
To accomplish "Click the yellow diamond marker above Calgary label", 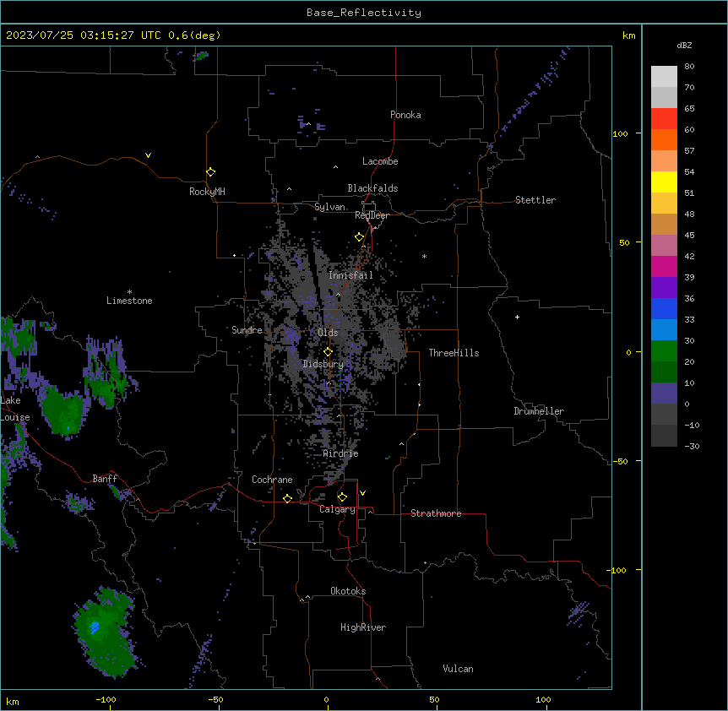I will pos(342,497).
